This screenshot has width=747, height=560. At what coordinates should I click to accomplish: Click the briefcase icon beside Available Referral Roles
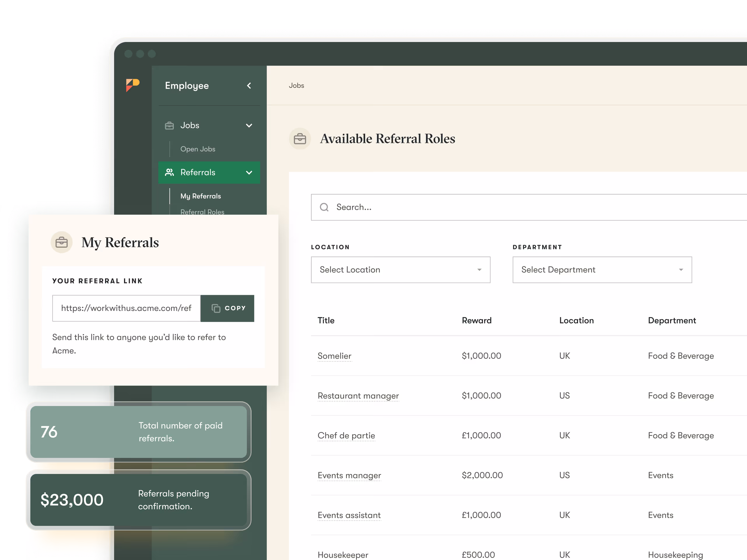[x=300, y=139]
